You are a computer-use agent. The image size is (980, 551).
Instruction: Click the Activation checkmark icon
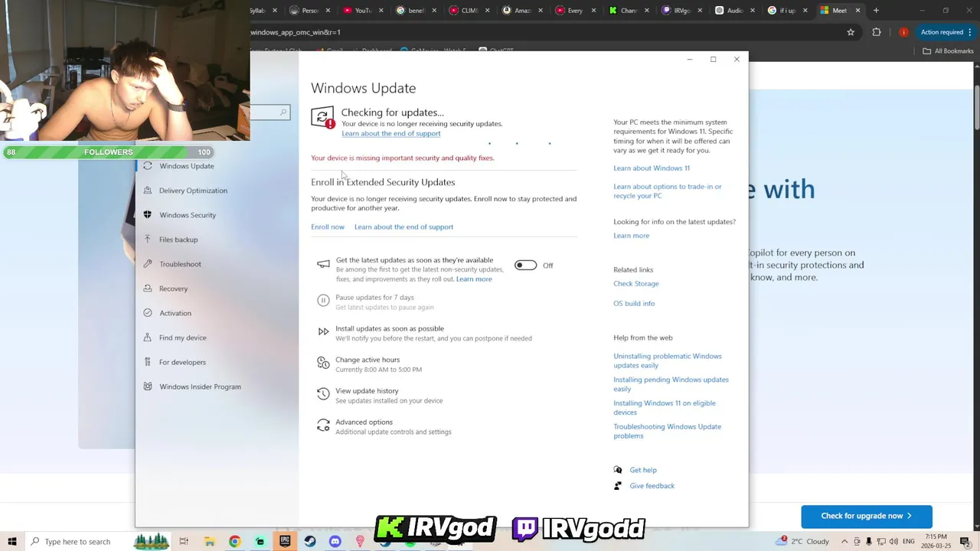147,313
